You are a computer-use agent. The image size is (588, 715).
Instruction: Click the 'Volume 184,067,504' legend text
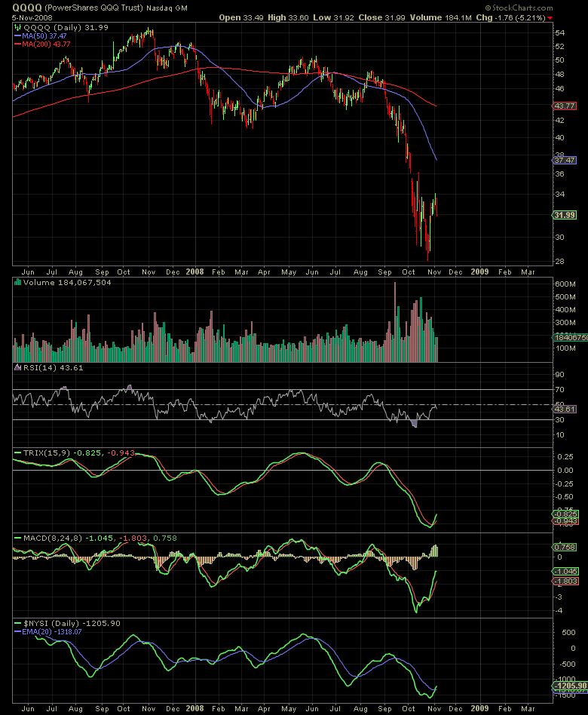67,282
